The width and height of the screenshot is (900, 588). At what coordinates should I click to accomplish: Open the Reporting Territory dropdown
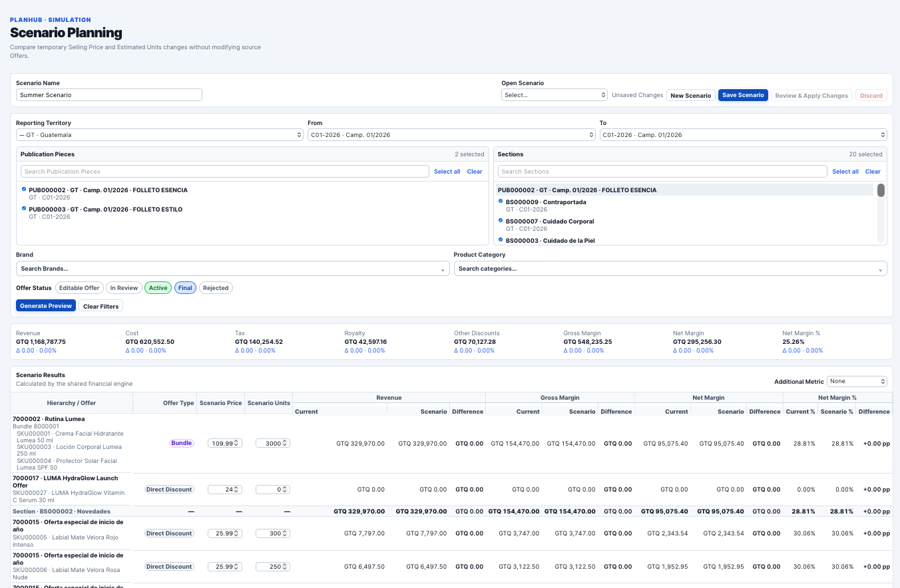(x=160, y=135)
